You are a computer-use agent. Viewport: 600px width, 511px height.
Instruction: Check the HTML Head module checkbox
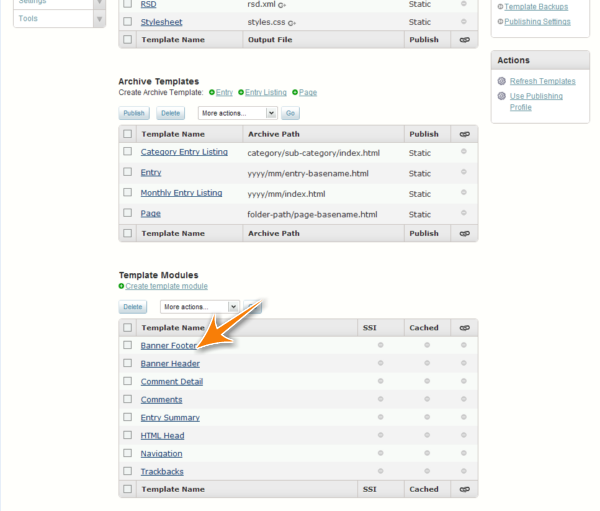point(127,435)
